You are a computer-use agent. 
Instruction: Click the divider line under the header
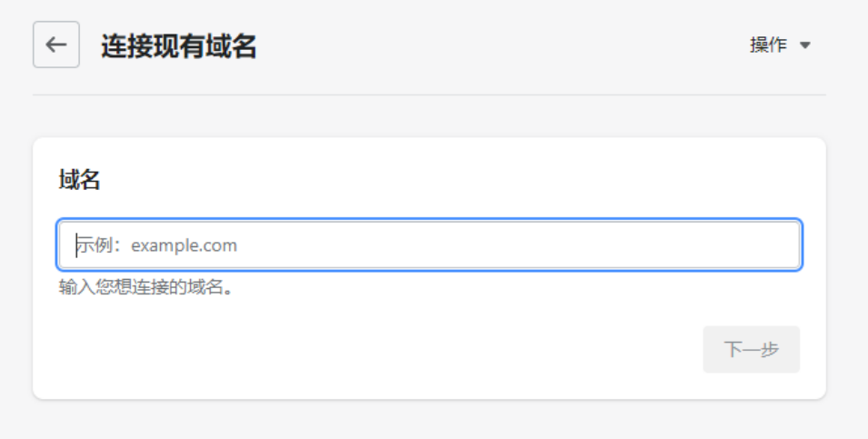click(429, 95)
